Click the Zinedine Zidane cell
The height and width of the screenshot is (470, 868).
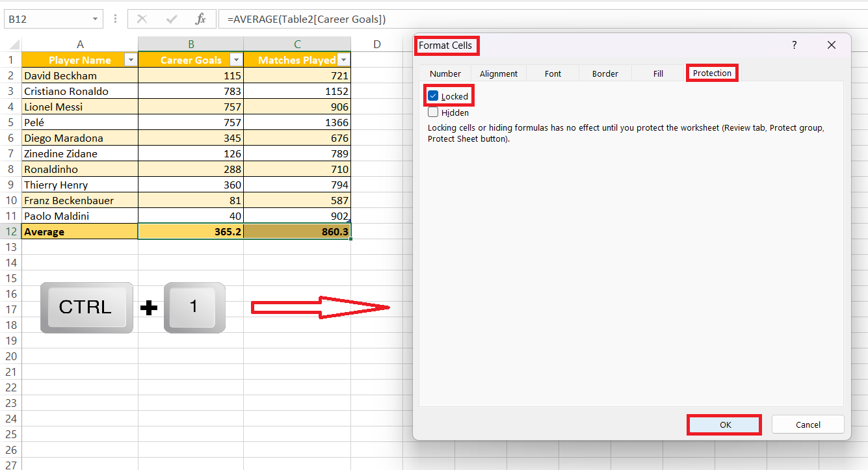click(x=80, y=153)
